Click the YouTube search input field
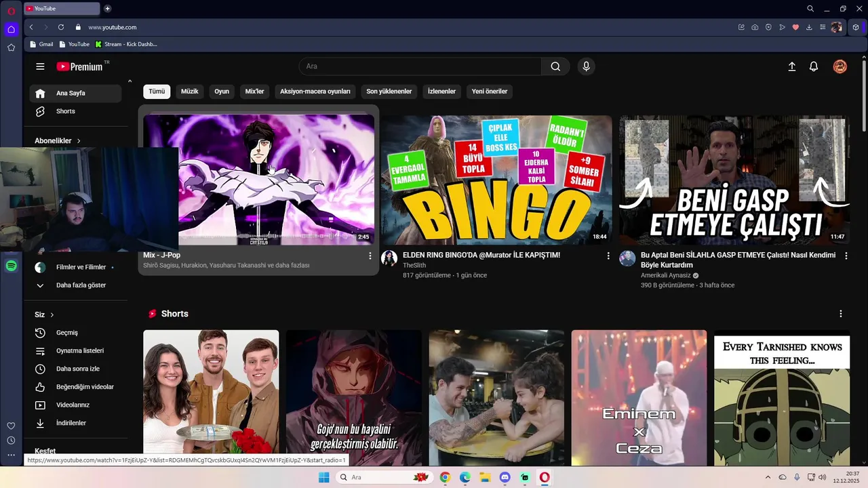868x488 pixels. [420, 66]
